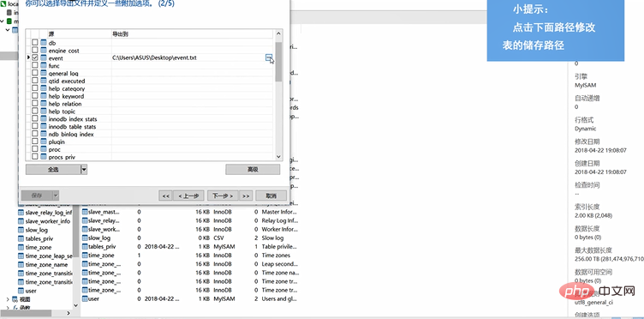The width and height of the screenshot is (644, 319).
Task: Tick the general_log checkbox
Action: point(35,73)
